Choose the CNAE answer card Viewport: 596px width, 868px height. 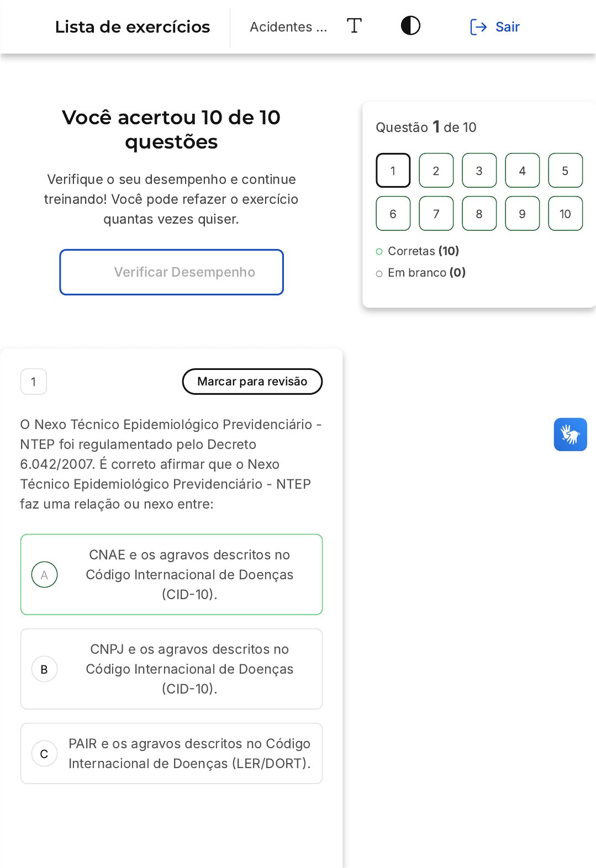(x=189, y=574)
